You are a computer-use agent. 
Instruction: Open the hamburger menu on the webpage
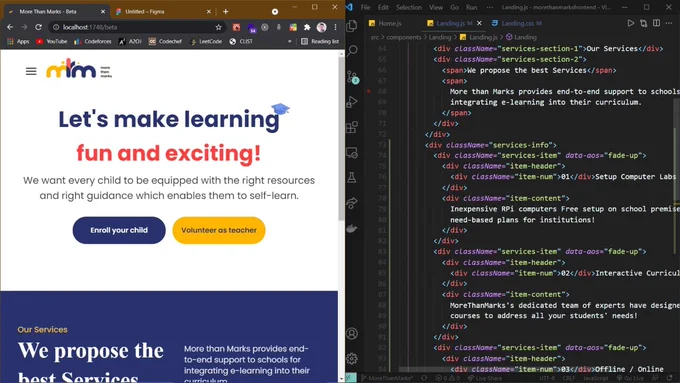(31, 71)
